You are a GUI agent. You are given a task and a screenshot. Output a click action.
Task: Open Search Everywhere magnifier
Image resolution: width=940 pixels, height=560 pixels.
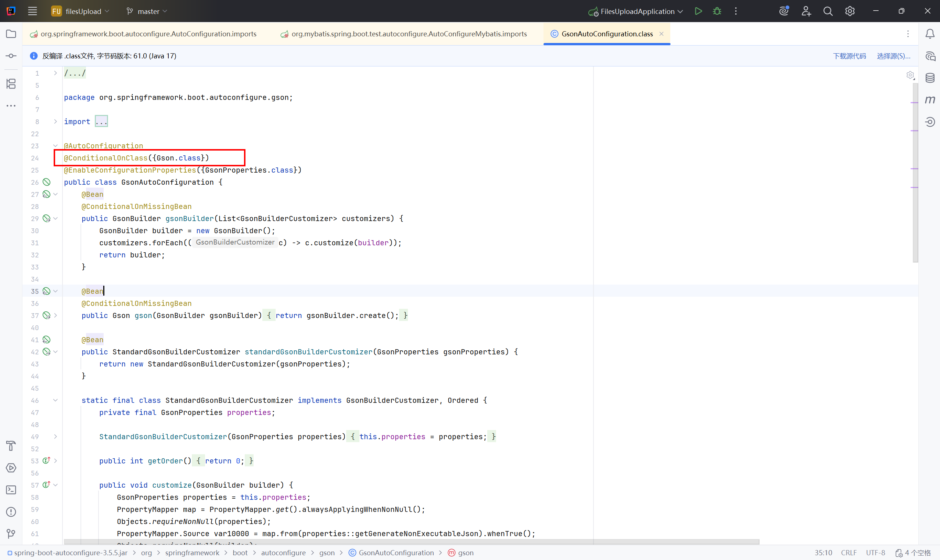point(828,11)
